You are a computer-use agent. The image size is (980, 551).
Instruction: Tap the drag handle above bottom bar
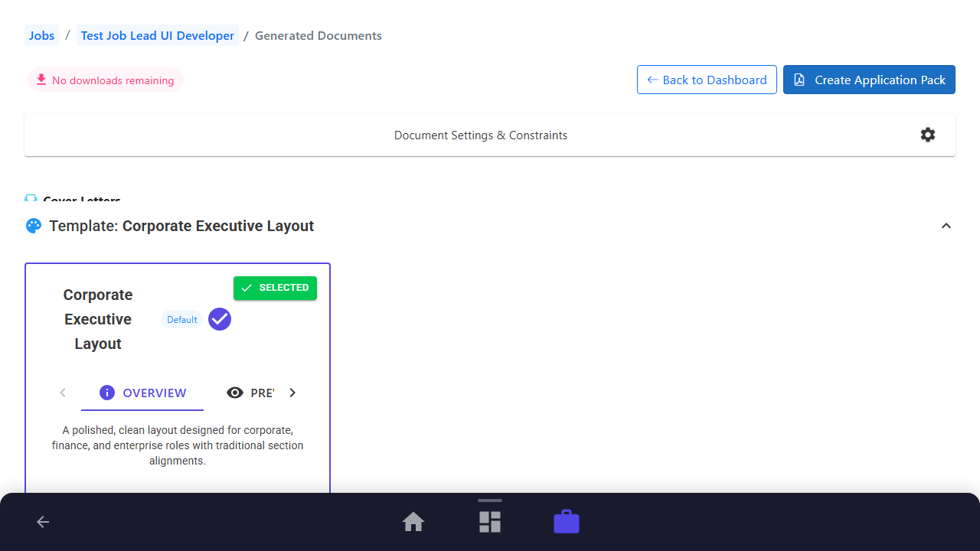tap(490, 500)
